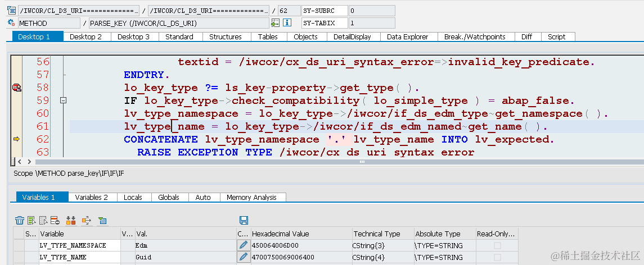Switch to Desktop 2 tab
644x265 pixels.
point(88,36)
